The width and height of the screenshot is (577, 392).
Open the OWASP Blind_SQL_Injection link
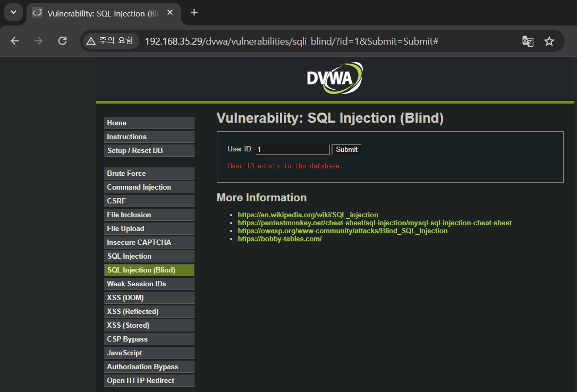coord(343,231)
